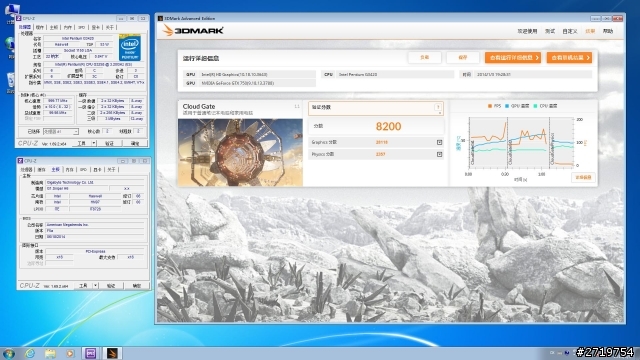640x360 pixels.
Task: Click the Cloud Gate preview thumbnail
Action: click(240, 152)
